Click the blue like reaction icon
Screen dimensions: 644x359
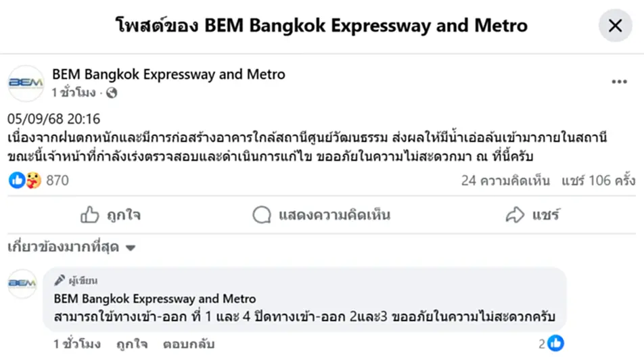click(x=17, y=180)
